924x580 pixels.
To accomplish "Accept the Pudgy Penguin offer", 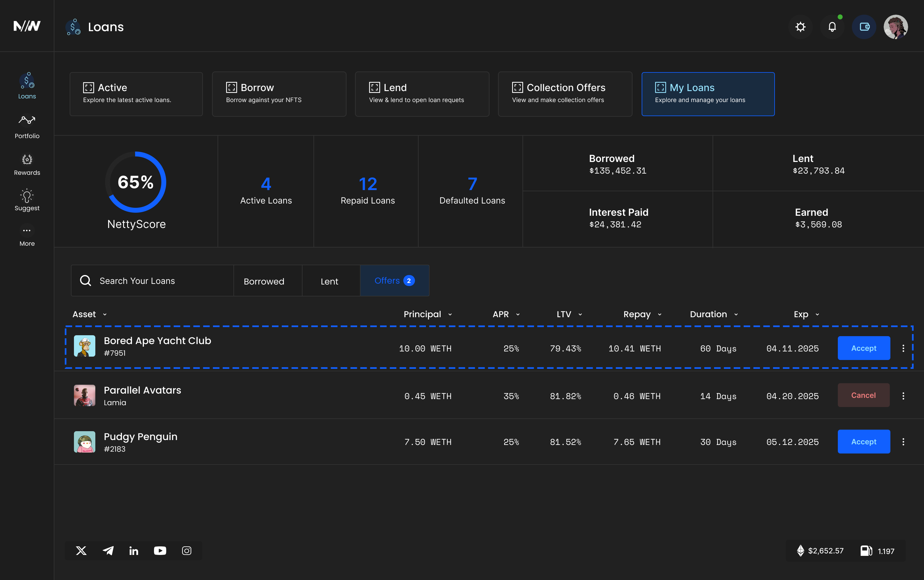I will coord(864,442).
